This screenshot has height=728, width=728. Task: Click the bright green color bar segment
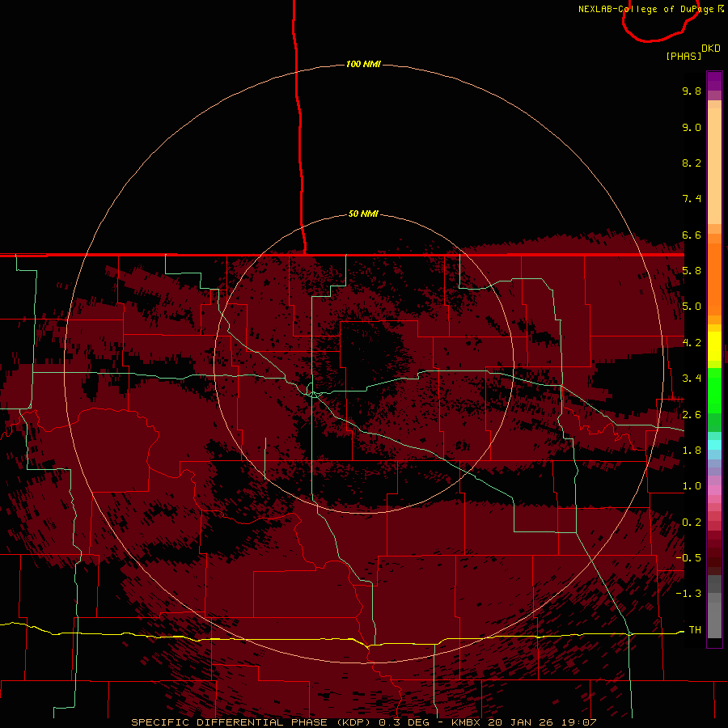(714, 390)
